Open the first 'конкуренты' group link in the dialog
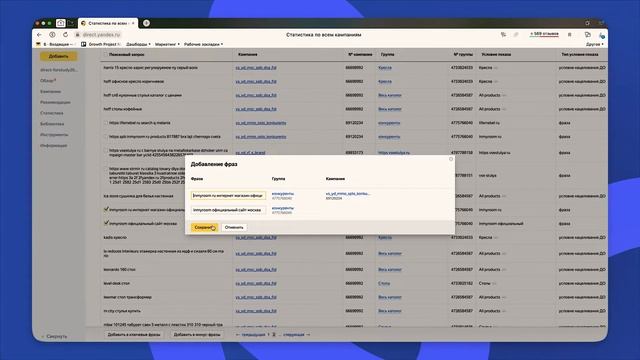 (282, 193)
